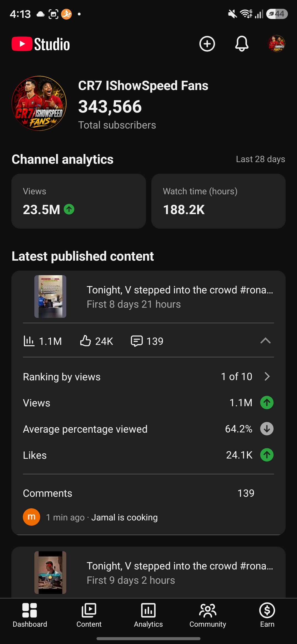The width and height of the screenshot is (297, 644).
Task: Open the Content tab
Action: [x=89, y=615]
